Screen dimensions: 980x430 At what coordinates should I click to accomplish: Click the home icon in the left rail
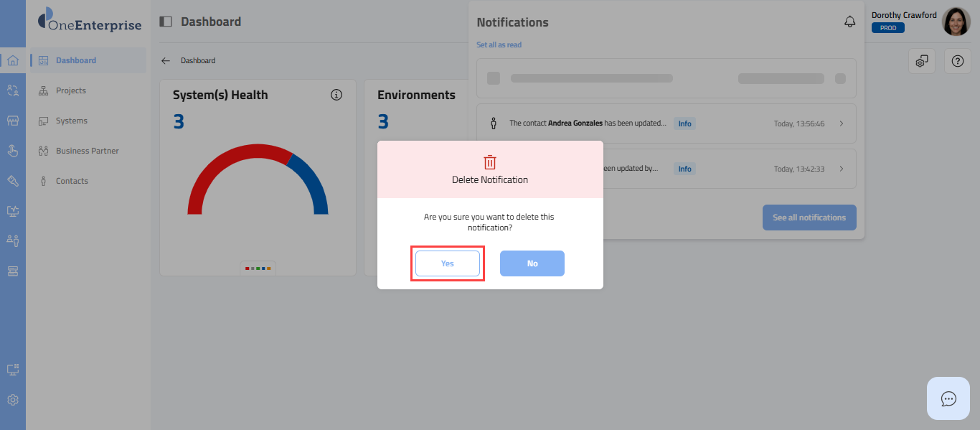pos(13,60)
